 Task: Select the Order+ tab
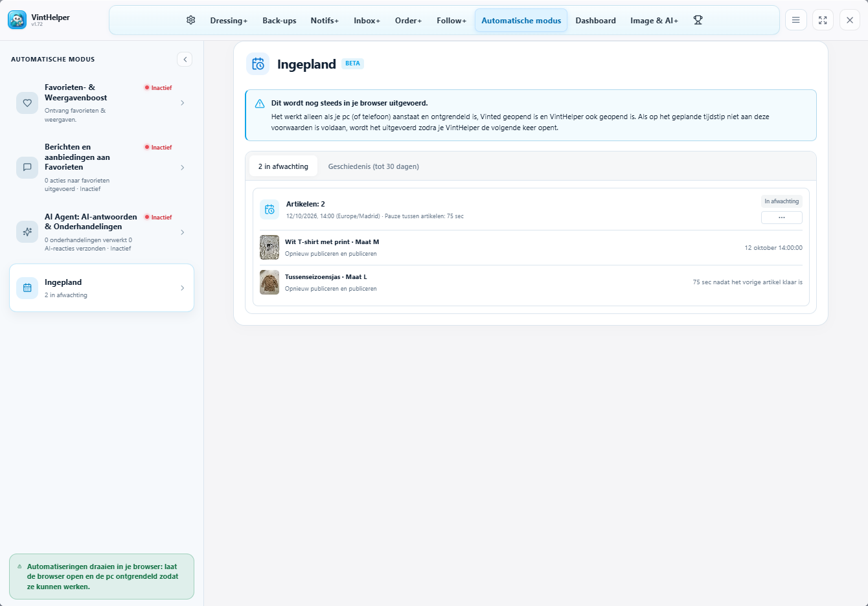click(408, 21)
